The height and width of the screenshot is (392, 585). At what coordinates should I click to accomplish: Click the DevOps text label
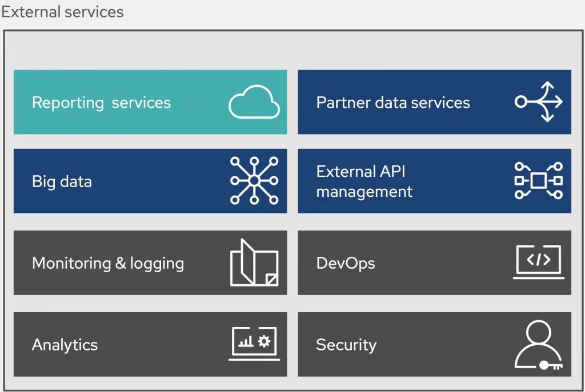[346, 263]
